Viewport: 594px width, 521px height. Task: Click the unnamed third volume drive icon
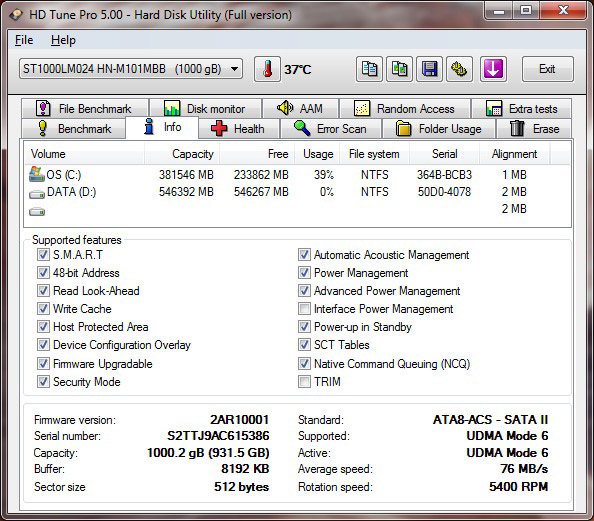[37, 211]
